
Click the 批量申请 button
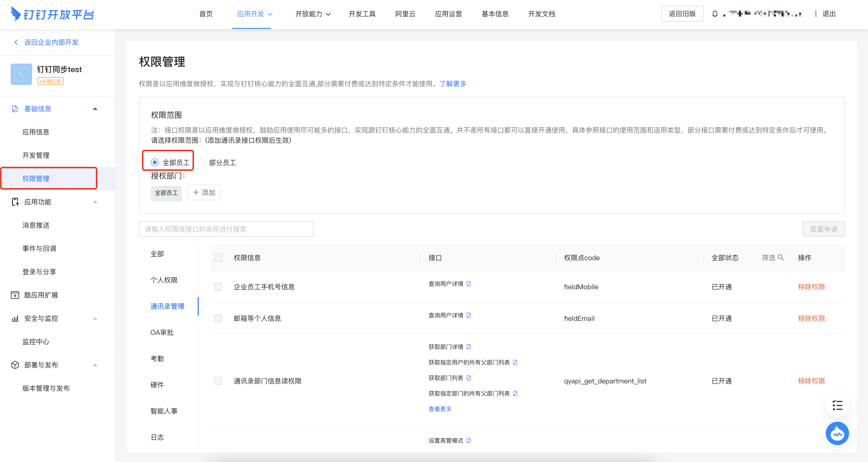(824, 229)
